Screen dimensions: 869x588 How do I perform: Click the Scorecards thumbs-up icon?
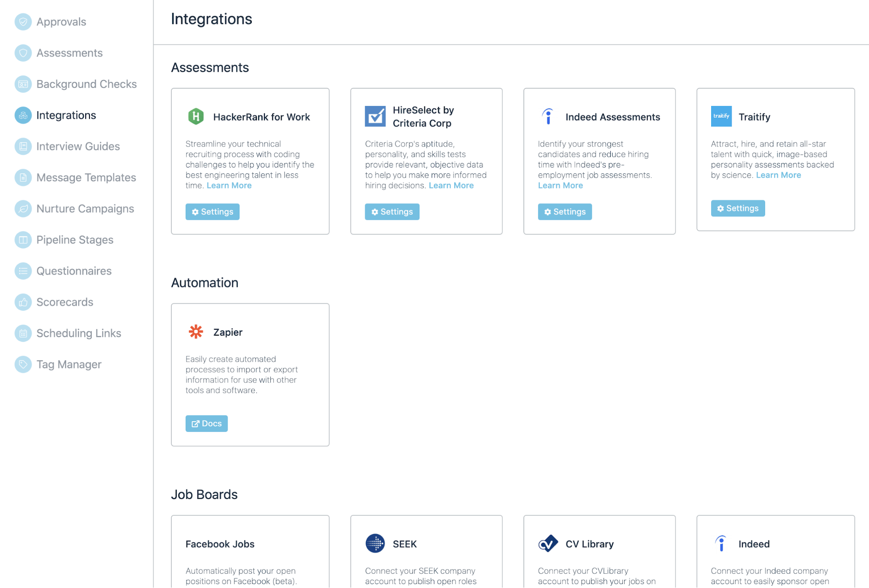pos(23,302)
